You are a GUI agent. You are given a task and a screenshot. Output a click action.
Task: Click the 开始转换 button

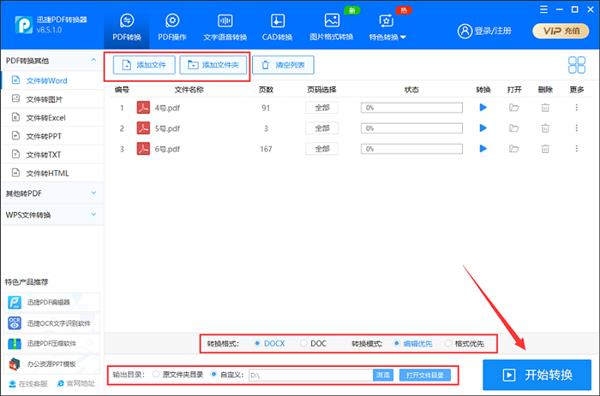(537, 375)
